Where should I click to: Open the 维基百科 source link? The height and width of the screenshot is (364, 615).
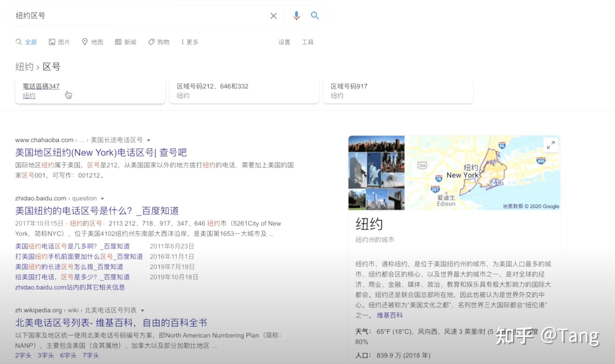click(x=390, y=315)
